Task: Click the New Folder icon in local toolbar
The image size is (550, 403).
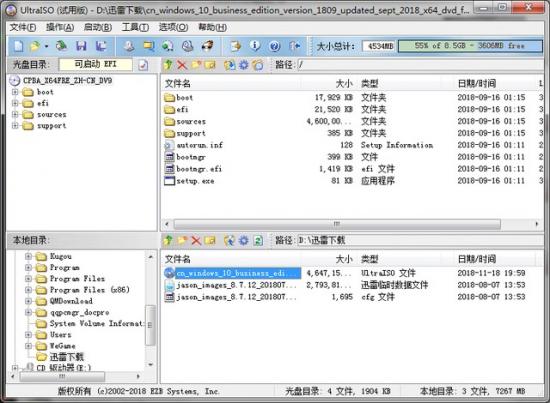Action: point(182,241)
